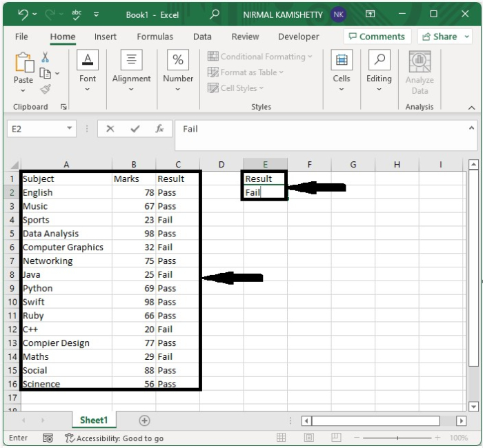
Task: Expand the Copy dropdown arrow
Action: coord(57,74)
